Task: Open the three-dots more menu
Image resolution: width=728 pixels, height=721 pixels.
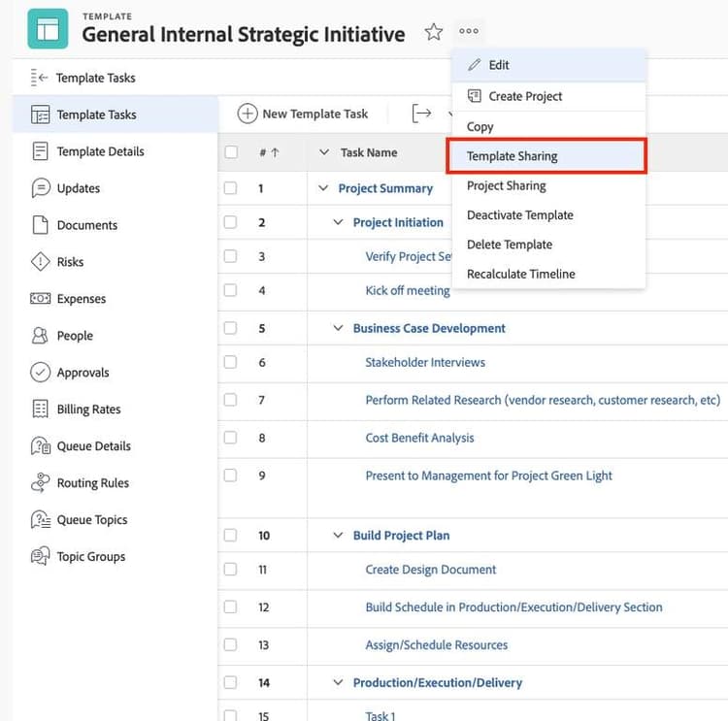Action: 469,31
